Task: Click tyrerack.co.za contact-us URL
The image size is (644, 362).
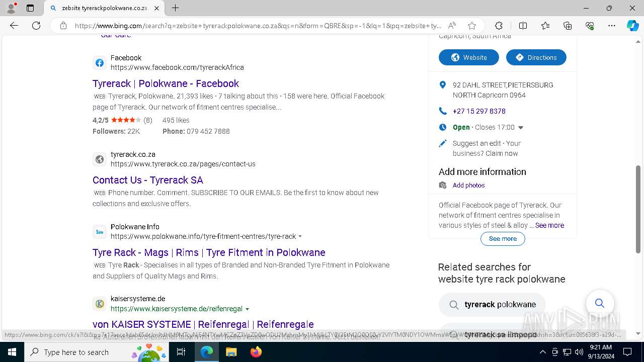Action: [x=183, y=164]
